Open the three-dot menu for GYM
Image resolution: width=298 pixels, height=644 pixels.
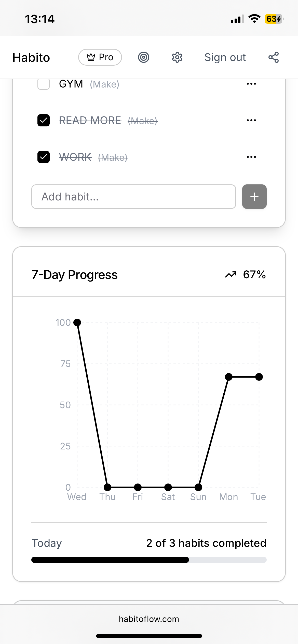pos(251,84)
